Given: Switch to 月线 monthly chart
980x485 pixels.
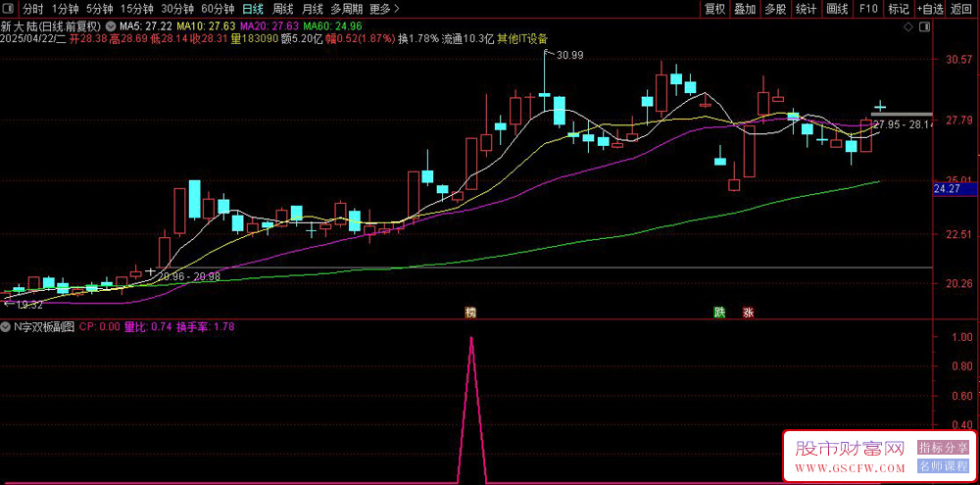Looking at the screenshot, I should 312,9.
